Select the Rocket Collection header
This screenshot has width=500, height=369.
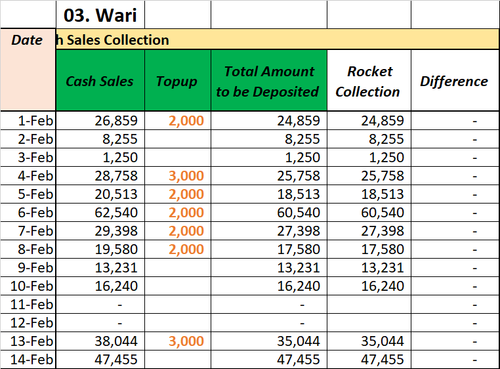[x=369, y=81]
